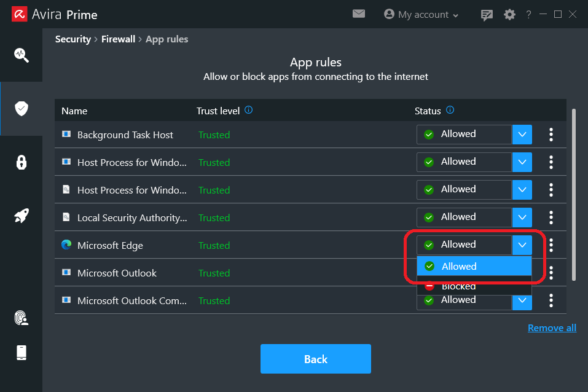This screenshot has width=588, height=392.
Task: Open the fingerprint identity sidebar icon
Action: pos(22,318)
